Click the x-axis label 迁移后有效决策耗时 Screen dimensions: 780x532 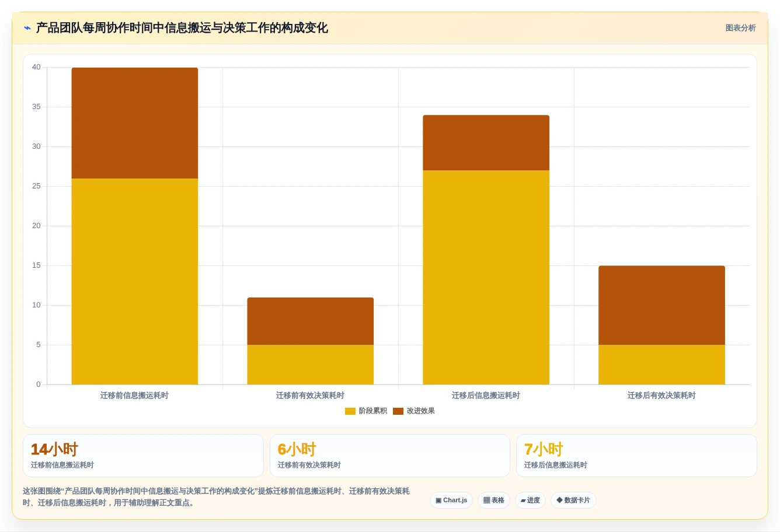click(661, 395)
